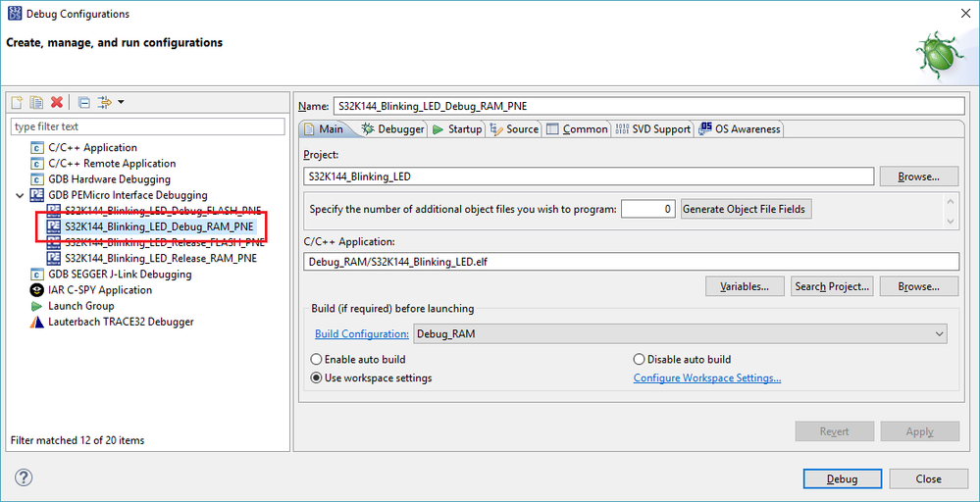Select S32K144_Blinking_LED_Release_RAM_PNE configuration

coord(161,258)
